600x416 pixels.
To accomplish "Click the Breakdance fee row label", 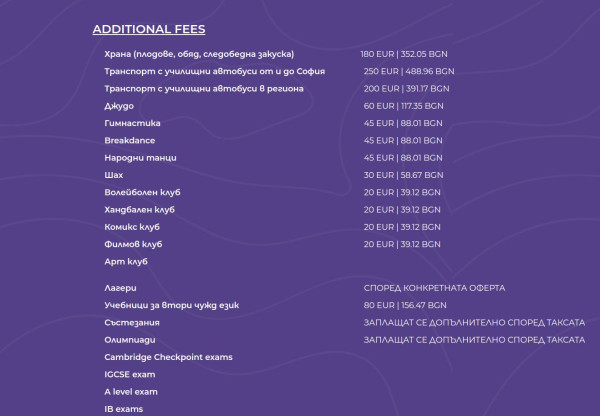I will pyautogui.click(x=129, y=141).
